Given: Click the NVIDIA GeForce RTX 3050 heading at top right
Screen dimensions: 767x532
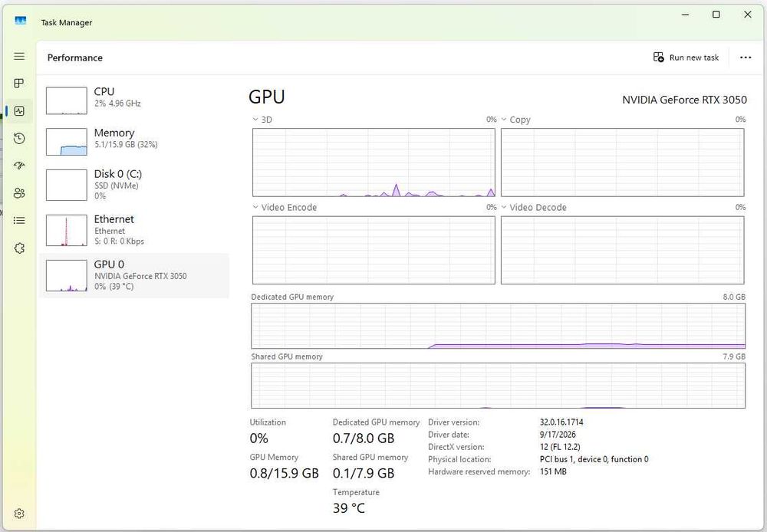Looking at the screenshot, I should [684, 100].
